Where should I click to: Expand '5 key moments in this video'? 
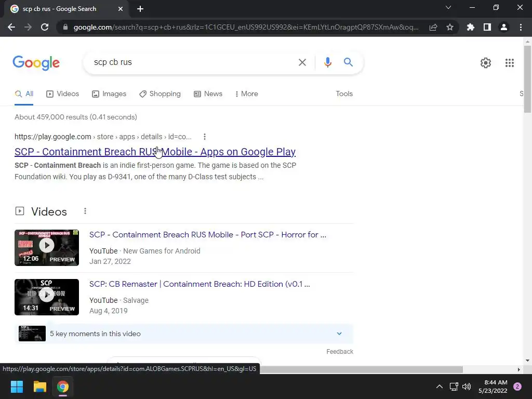click(183, 334)
